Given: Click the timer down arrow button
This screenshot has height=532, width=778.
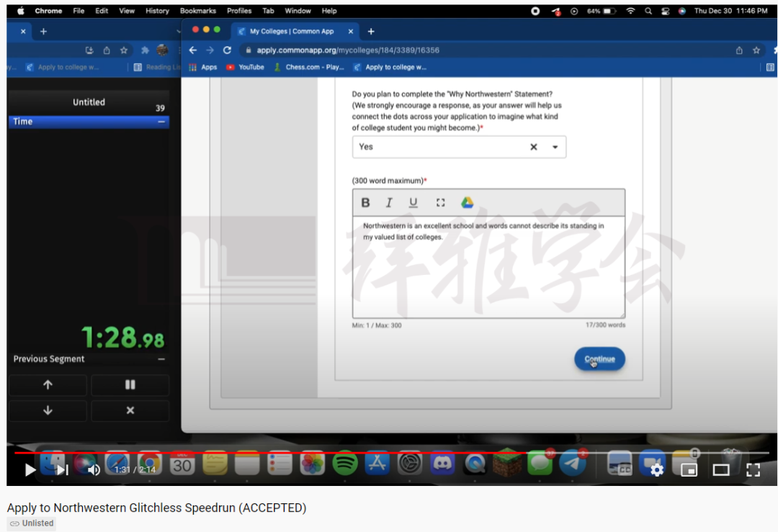Looking at the screenshot, I should [48, 410].
